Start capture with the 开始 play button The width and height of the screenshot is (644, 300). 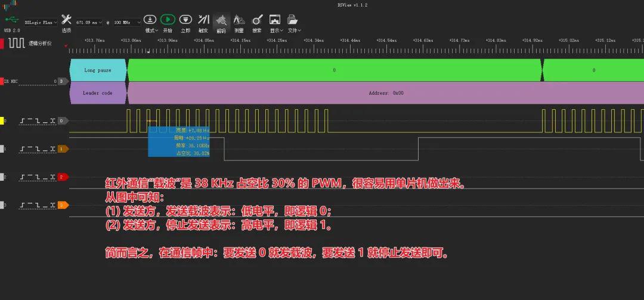point(168,19)
